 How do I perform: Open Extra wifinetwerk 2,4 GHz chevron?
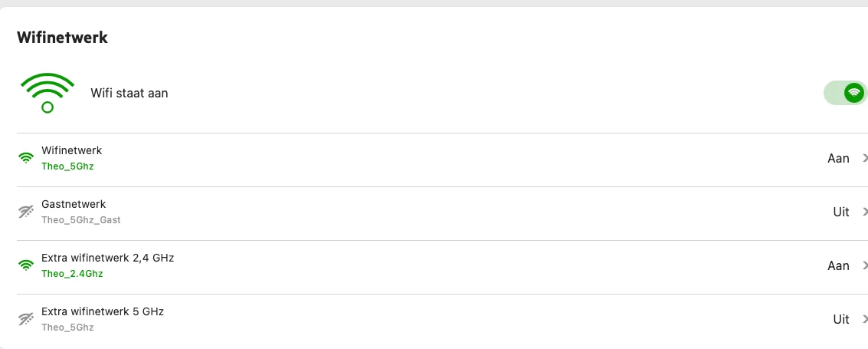tap(865, 266)
